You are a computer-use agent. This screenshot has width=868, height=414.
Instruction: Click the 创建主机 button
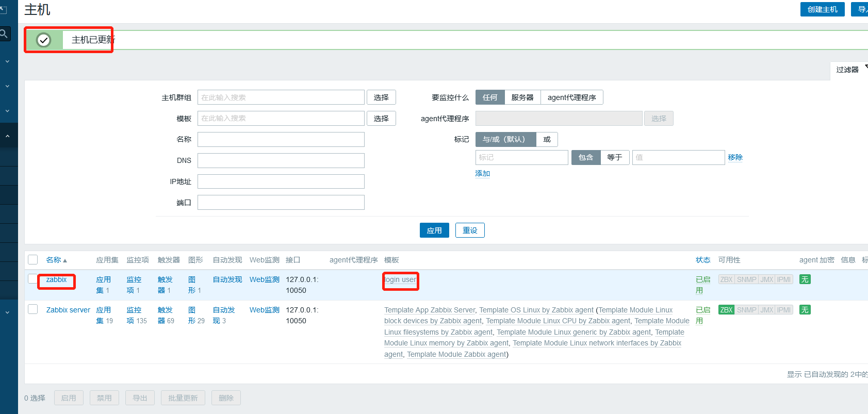(x=822, y=9)
